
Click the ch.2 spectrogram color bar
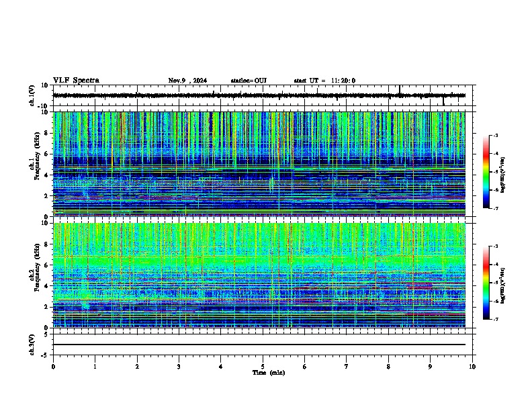tap(486, 283)
